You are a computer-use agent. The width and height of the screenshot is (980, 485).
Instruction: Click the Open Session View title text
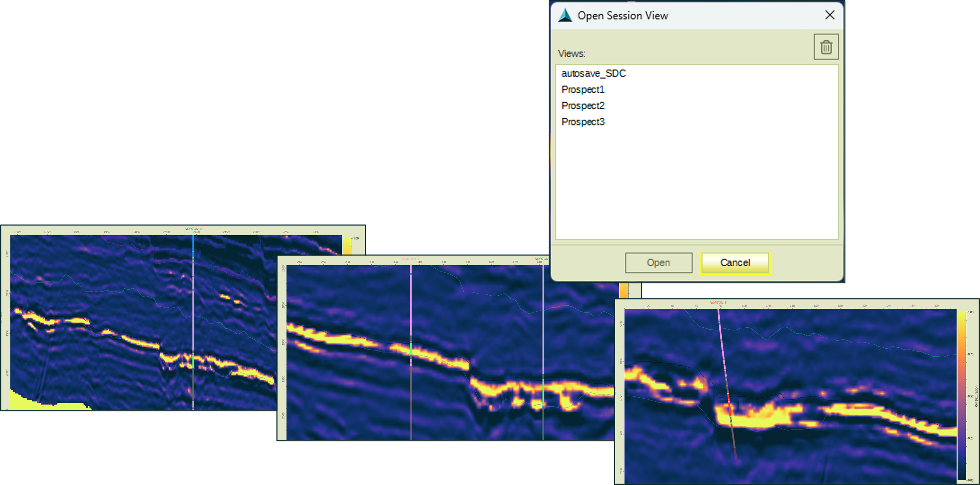pos(622,16)
